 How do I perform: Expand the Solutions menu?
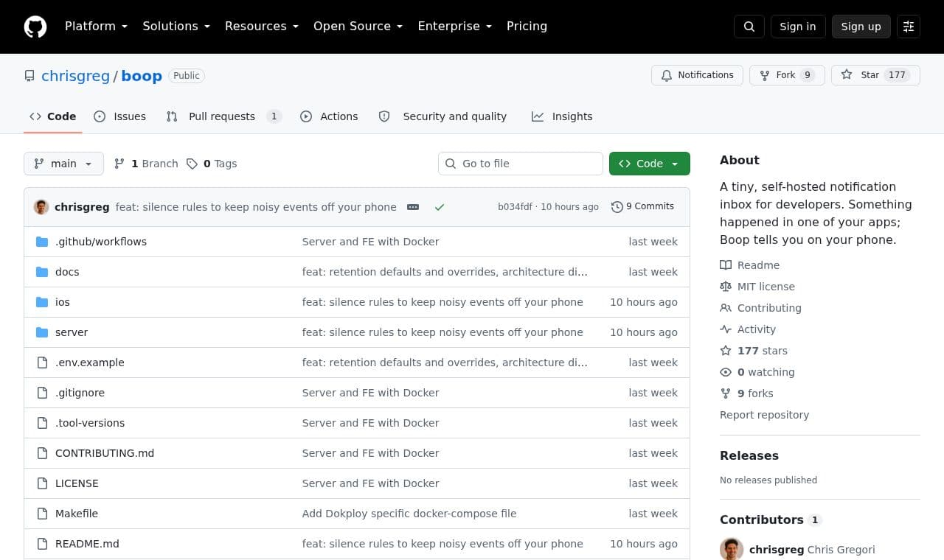coord(176,27)
